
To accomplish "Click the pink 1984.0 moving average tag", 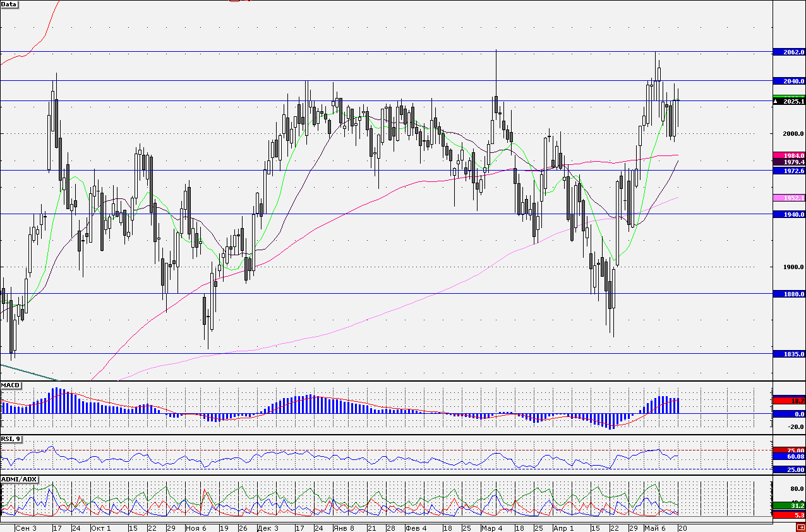I will coord(790,155).
